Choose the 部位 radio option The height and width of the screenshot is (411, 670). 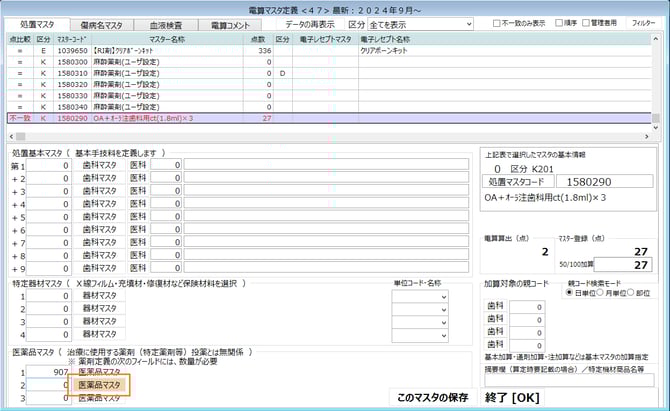[x=633, y=293]
